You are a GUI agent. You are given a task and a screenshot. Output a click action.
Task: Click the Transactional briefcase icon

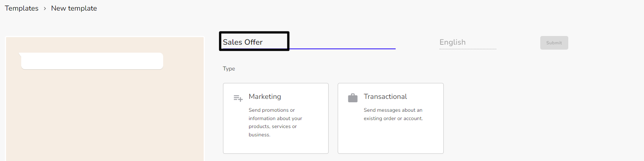point(353,98)
